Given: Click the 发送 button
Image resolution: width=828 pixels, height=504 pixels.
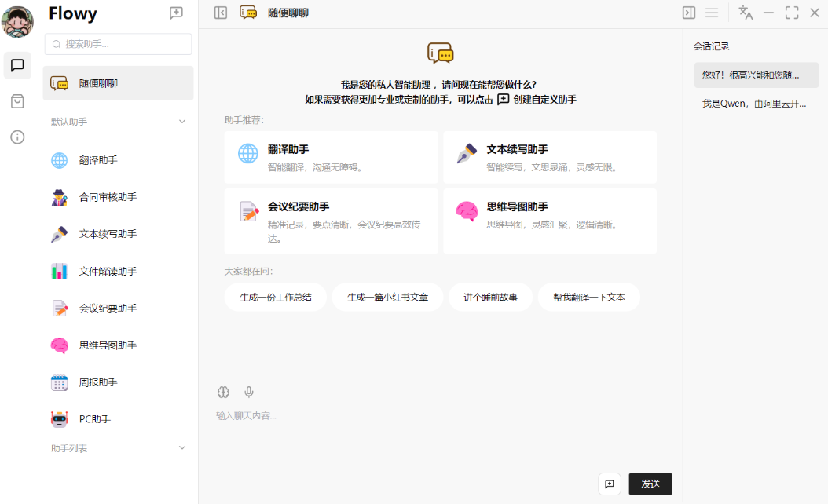Looking at the screenshot, I should click(x=650, y=484).
